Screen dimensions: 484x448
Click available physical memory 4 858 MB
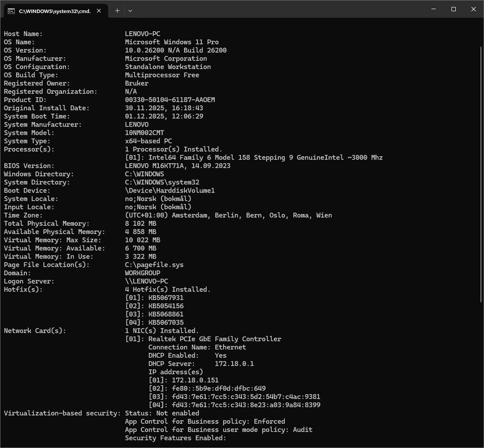click(x=141, y=232)
